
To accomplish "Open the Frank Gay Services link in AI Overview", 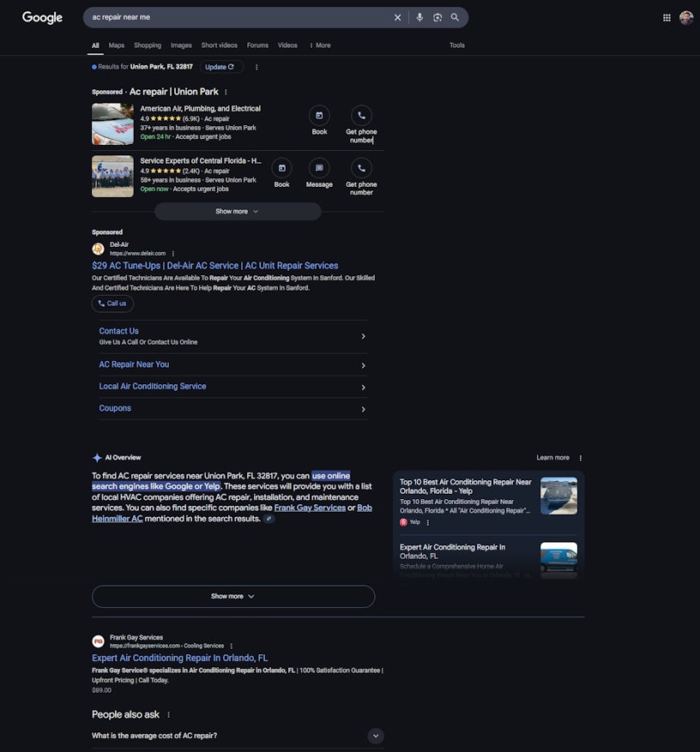I will pyautogui.click(x=310, y=508).
